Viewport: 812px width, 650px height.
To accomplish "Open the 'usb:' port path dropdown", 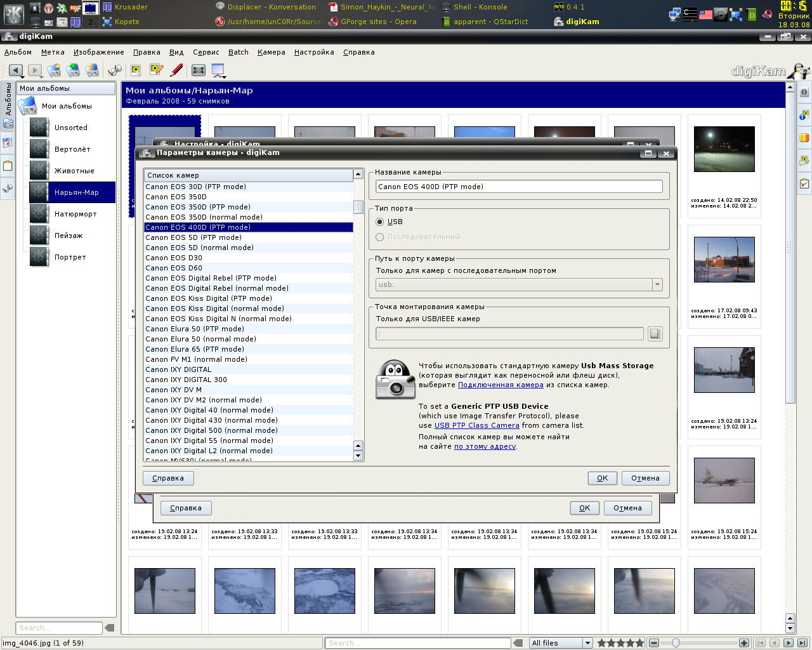I will pyautogui.click(x=657, y=285).
